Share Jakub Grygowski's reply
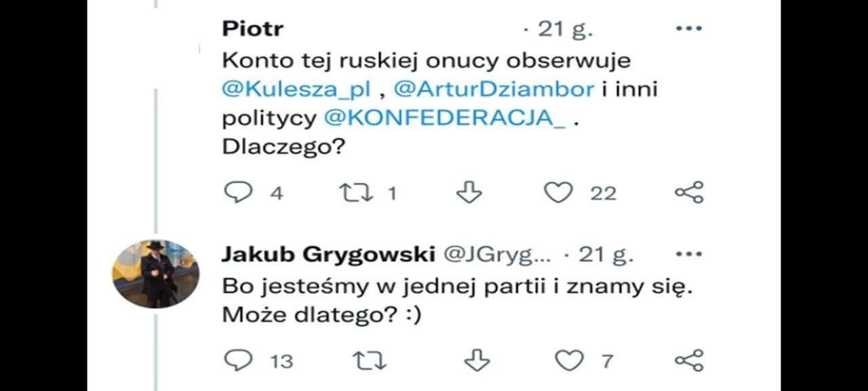This screenshot has width=868, height=391. tap(689, 360)
